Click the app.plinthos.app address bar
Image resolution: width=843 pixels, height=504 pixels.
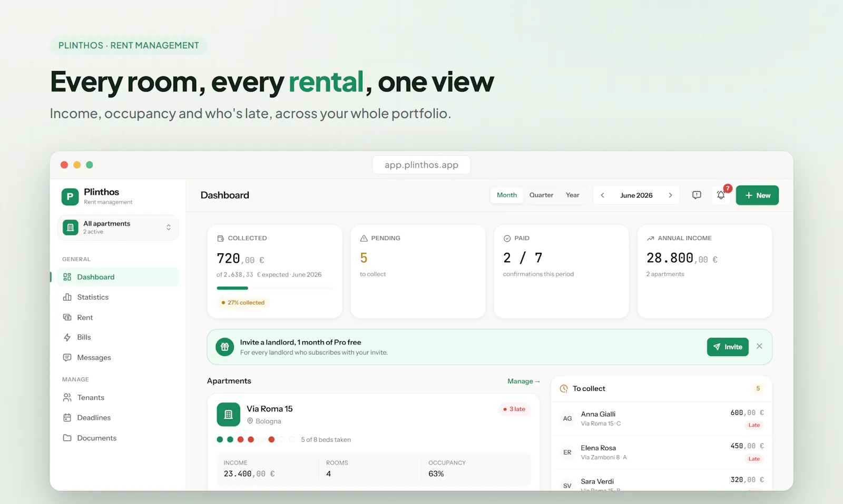(x=421, y=165)
